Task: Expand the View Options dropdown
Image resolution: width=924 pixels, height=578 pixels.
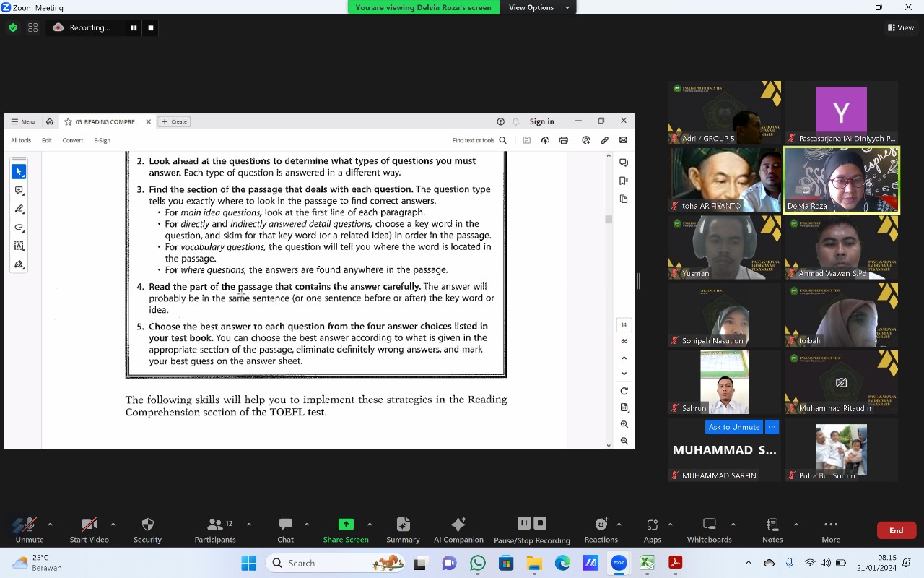Action: click(x=539, y=7)
